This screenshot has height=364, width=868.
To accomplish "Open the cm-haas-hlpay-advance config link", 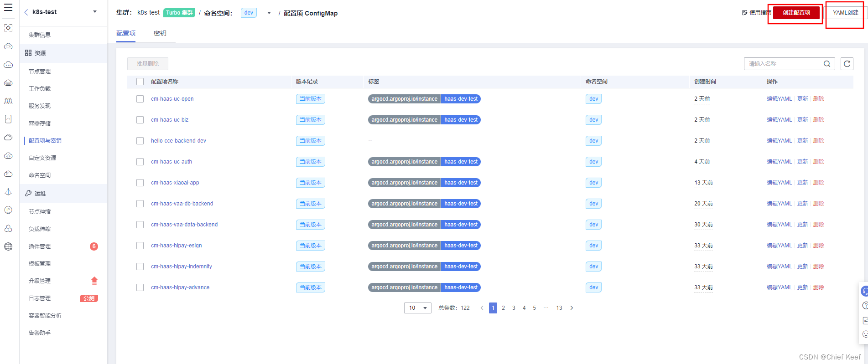I will pyautogui.click(x=180, y=287).
